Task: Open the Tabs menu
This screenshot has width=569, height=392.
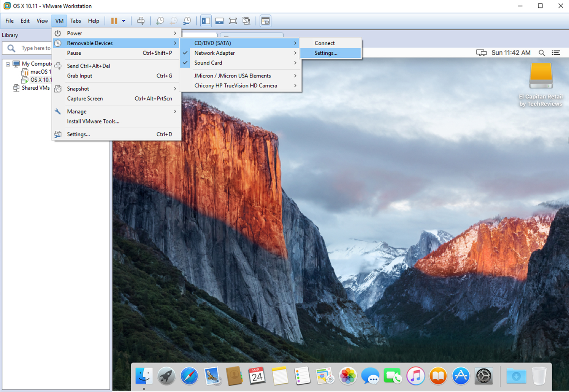Action: click(x=76, y=21)
